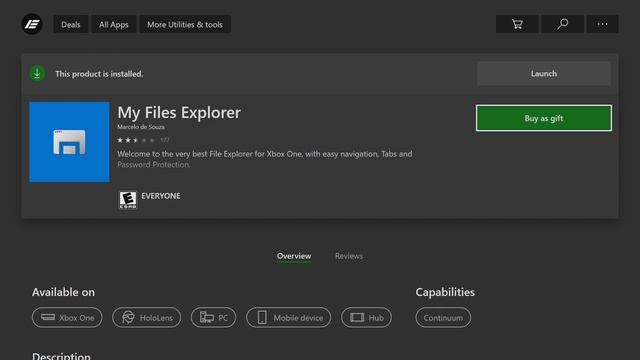The width and height of the screenshot is (640, 360).
Task: Click the Capabilities heading
Action: click(445, 292)
